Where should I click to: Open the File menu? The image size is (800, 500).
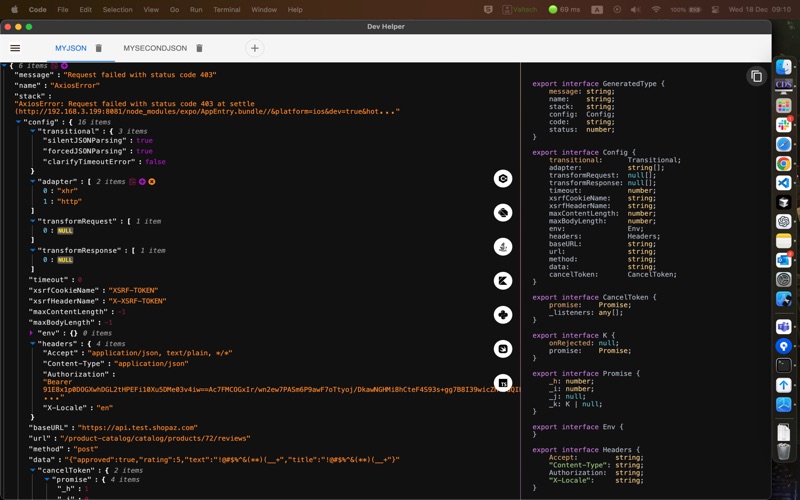click(63, 9)
